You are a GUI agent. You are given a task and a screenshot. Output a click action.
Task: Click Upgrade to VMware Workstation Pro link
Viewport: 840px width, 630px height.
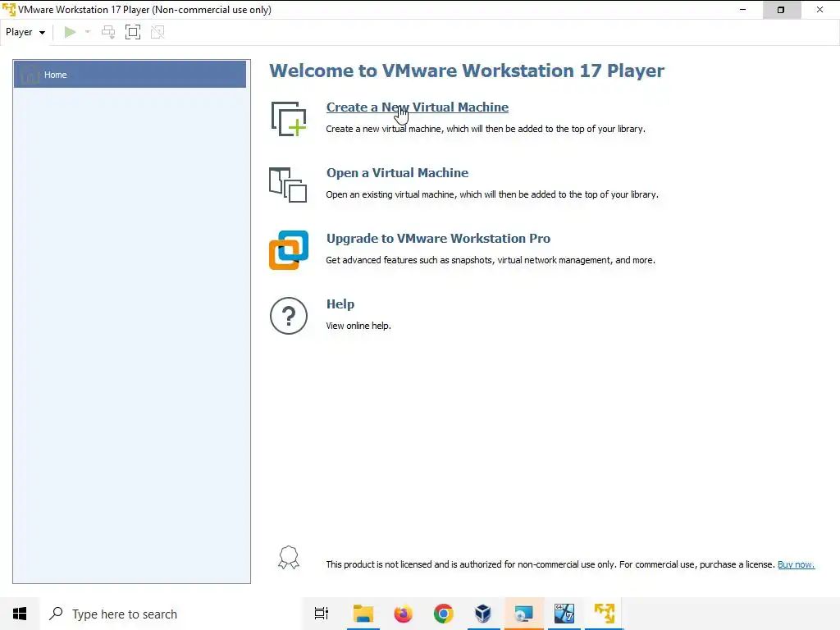438,239
